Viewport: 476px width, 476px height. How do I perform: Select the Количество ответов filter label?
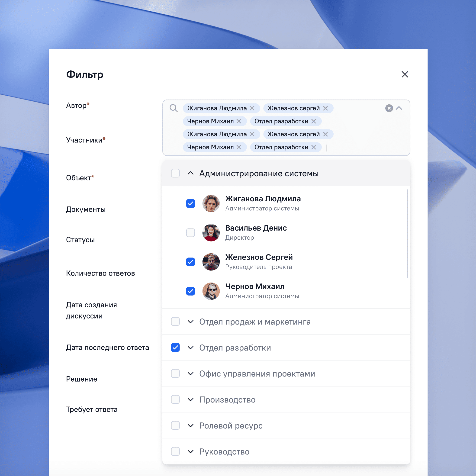click(x=100, y=273)
